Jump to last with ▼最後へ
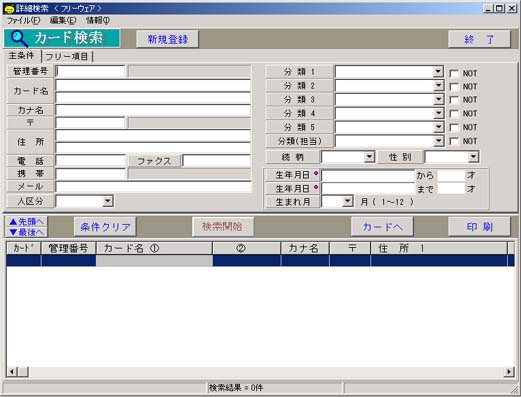This screenshot has height=397, width=521. 26,232
